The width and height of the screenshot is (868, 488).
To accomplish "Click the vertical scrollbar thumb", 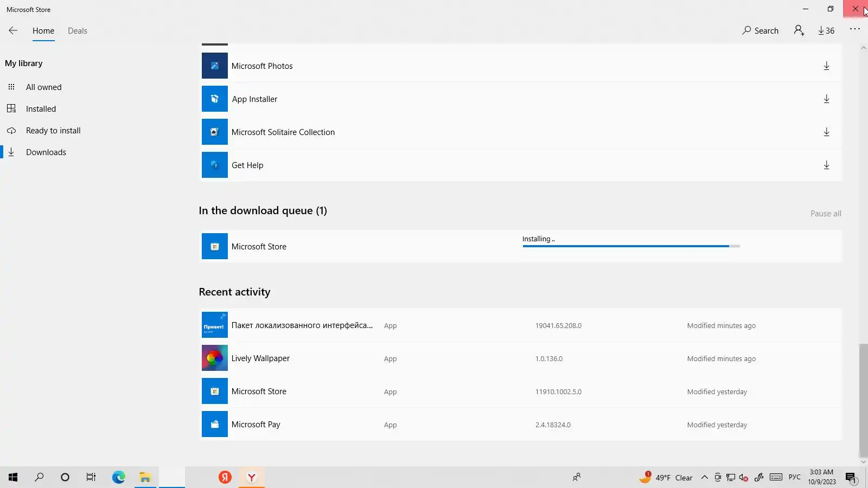I will 863,401.
